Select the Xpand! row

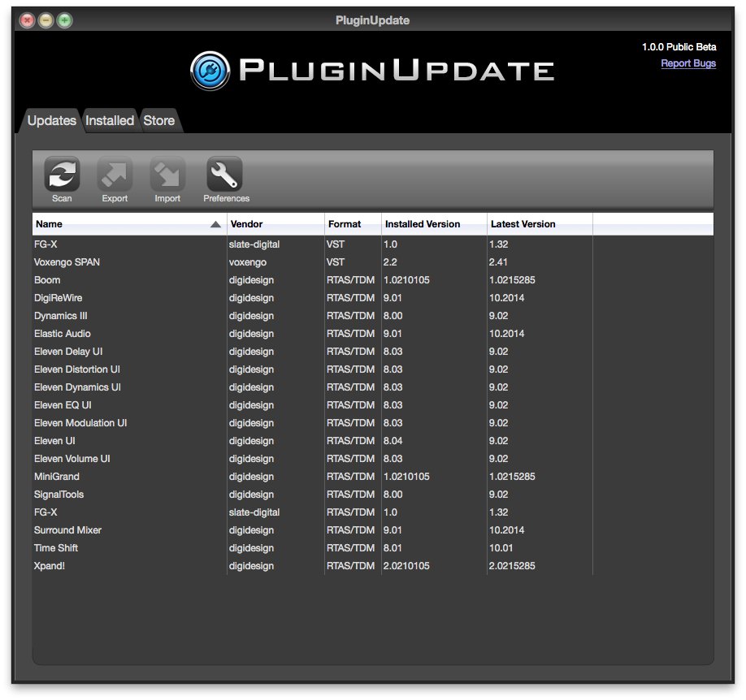click(373, 566)
